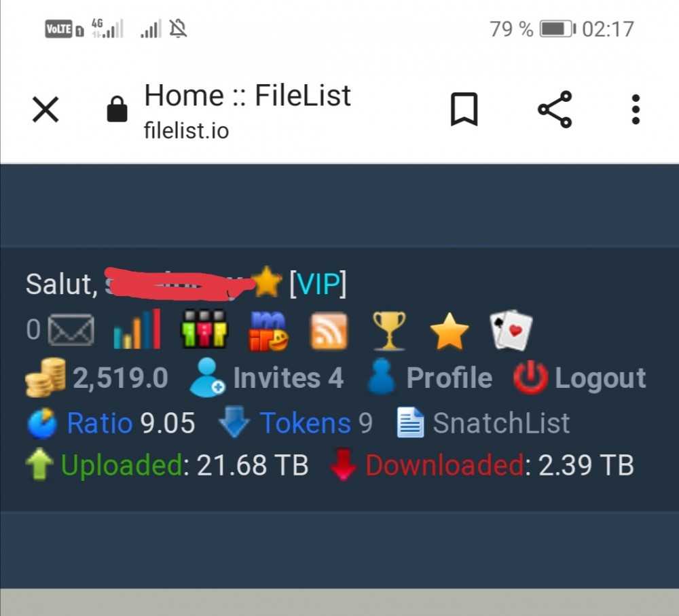679x616 pixels.
Task: Tap the browser bookmark icon
Action: (464, 109)
